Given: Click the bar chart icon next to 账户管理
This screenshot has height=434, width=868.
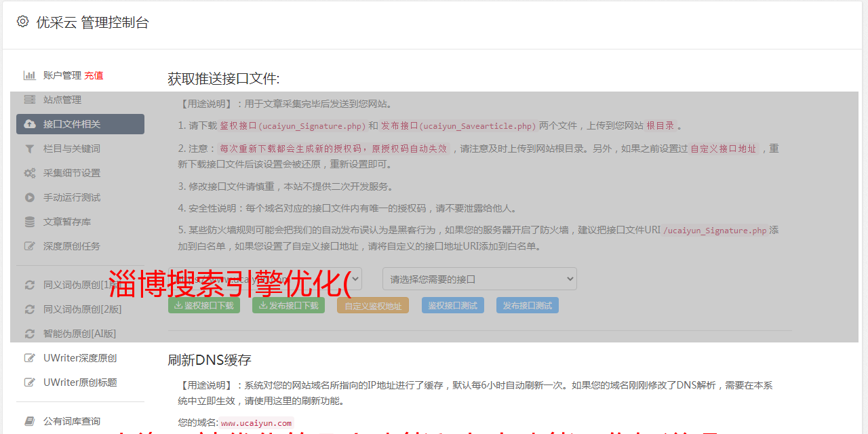Looking at the screenshot, I should (30, 75).
